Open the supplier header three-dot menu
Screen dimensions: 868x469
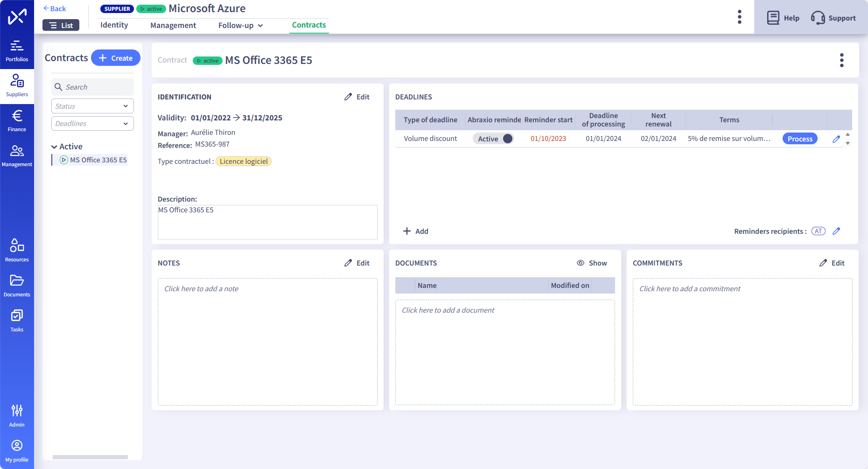click(739, 17)
